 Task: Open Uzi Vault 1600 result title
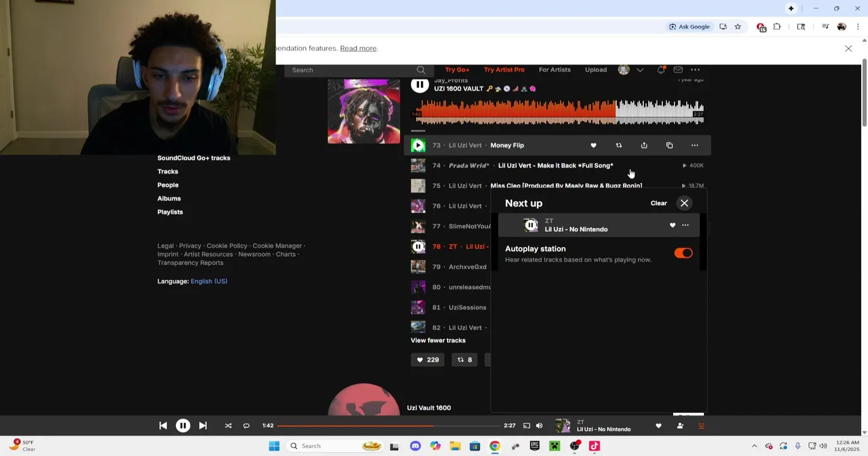(x=429, y=408)
